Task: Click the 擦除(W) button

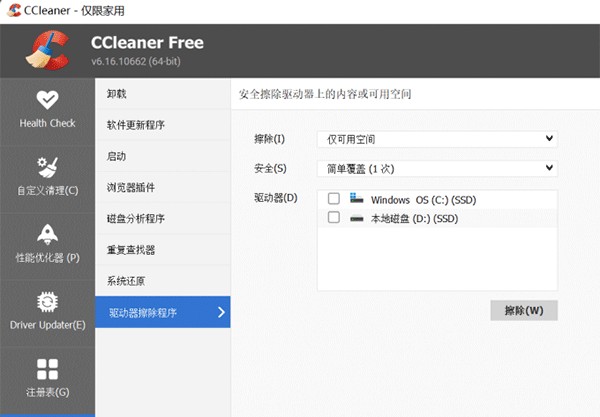Action: tap(523, 310)
